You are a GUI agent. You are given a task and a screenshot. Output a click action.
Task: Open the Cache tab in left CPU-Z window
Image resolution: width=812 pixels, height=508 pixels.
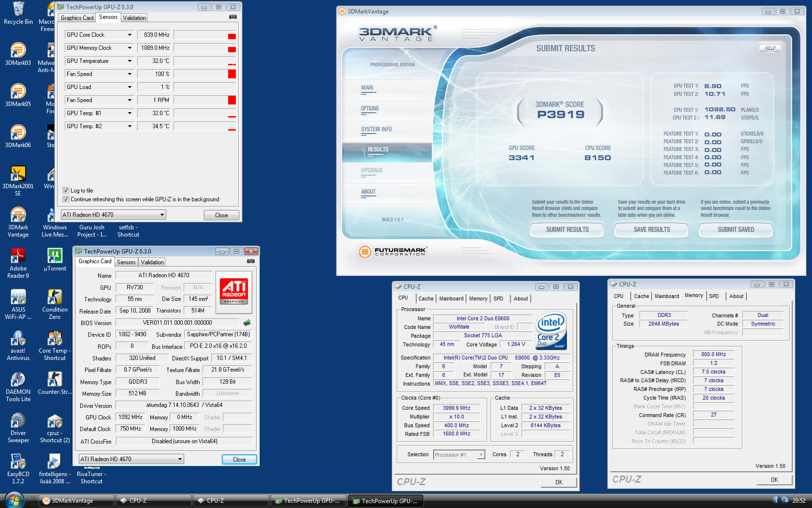click(x=426, y=299)
